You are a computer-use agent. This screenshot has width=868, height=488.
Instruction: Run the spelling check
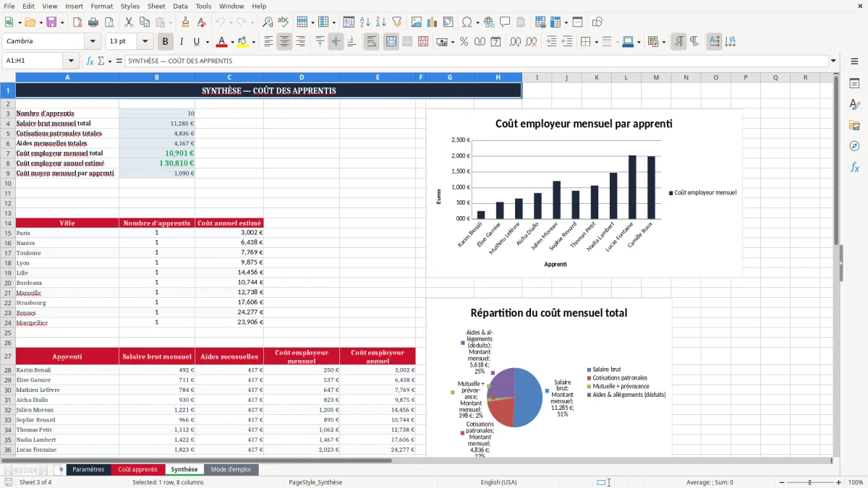284,22
